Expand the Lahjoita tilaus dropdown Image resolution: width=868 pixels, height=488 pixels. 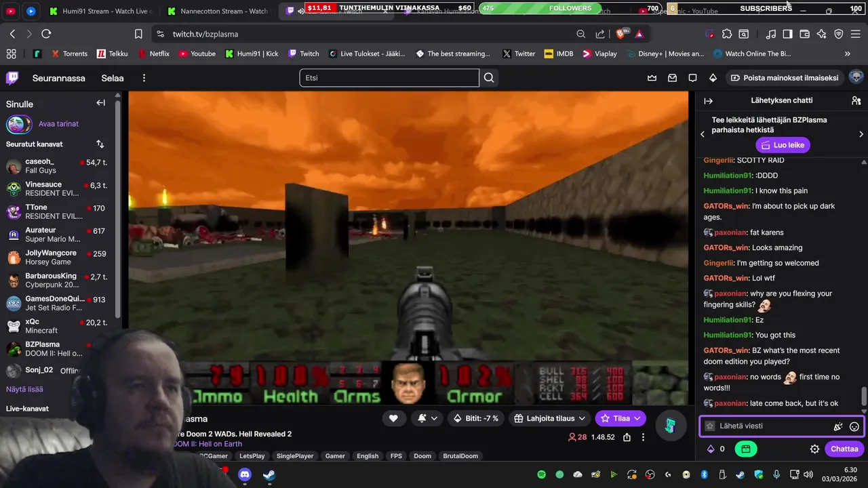tap(550, 419)
